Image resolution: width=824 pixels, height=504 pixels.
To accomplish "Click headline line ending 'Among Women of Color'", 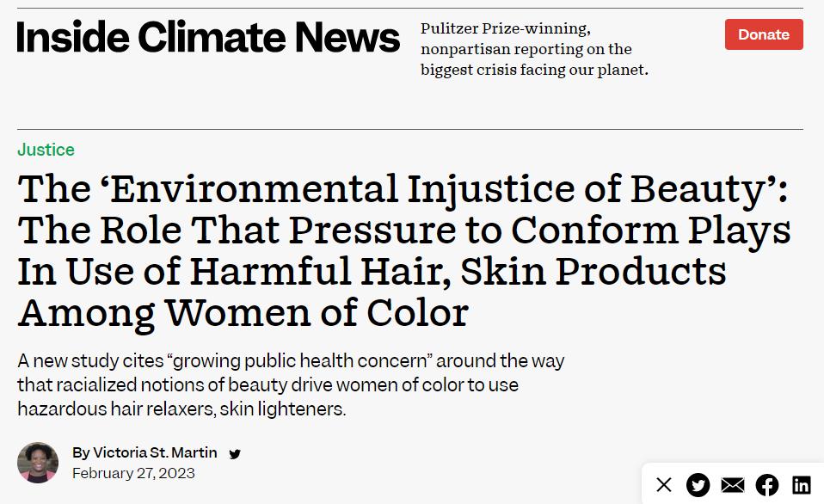I will (243, 312).
